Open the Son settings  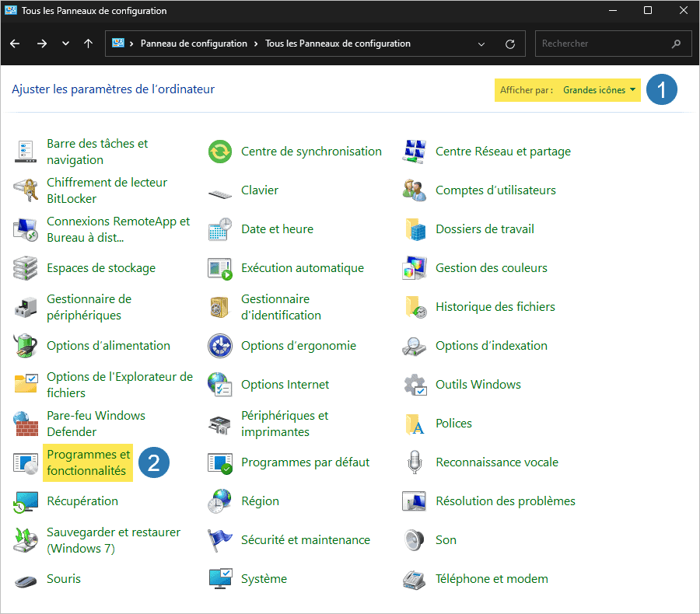(445, 539)
